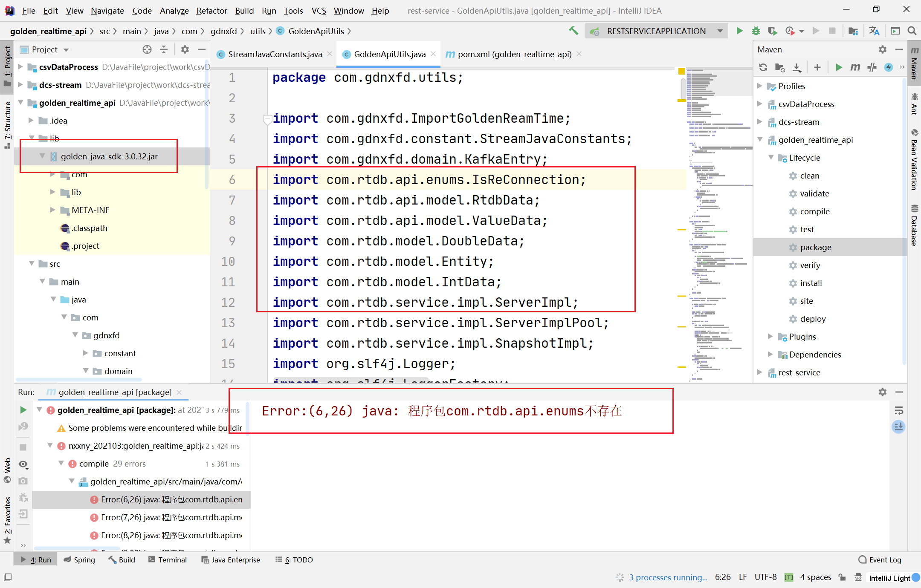Reimport all Maven projects
The height and width of the screenshot is (588, 921).
(x=763, y=67)
